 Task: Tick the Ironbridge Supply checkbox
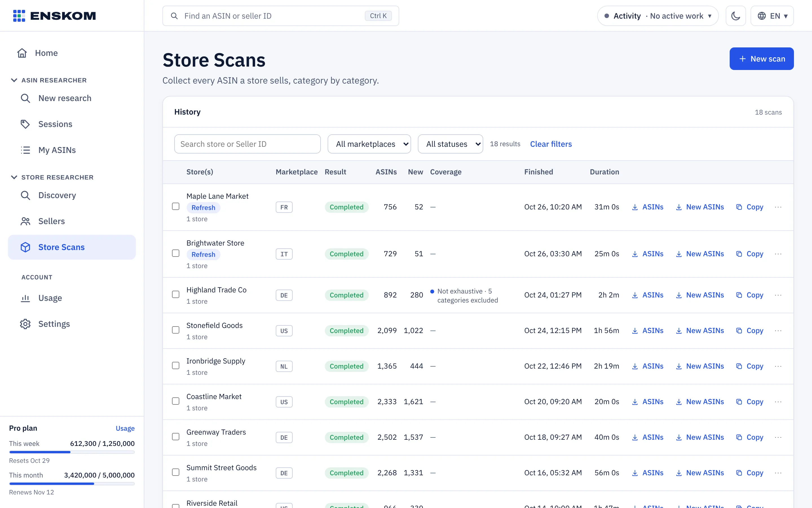point(175,365)
